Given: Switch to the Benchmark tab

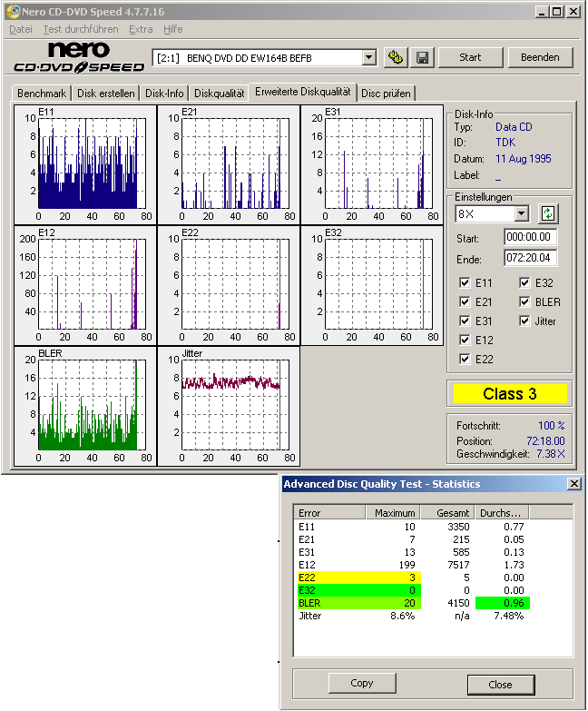Looking at the screenshot, I should (x=42, y=93).
